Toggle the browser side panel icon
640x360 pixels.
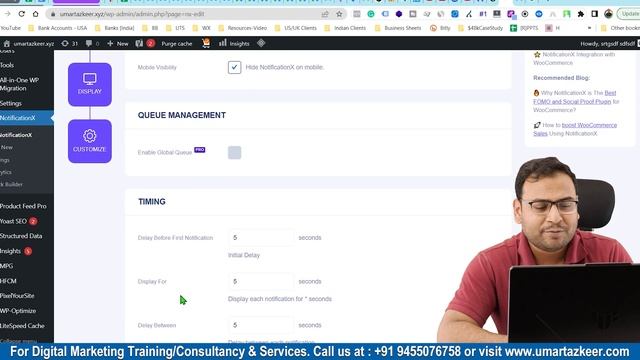tap(594, 14)
